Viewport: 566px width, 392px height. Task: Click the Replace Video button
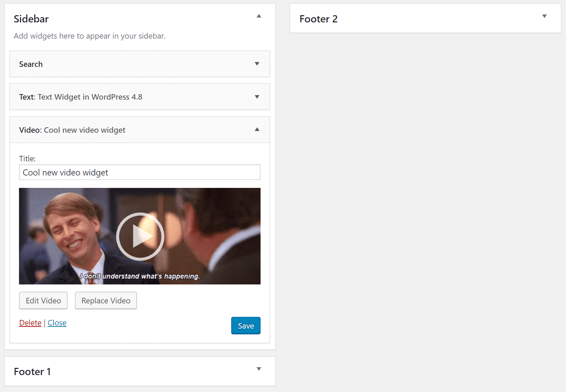pyautogui.click(x=106, y=300)
